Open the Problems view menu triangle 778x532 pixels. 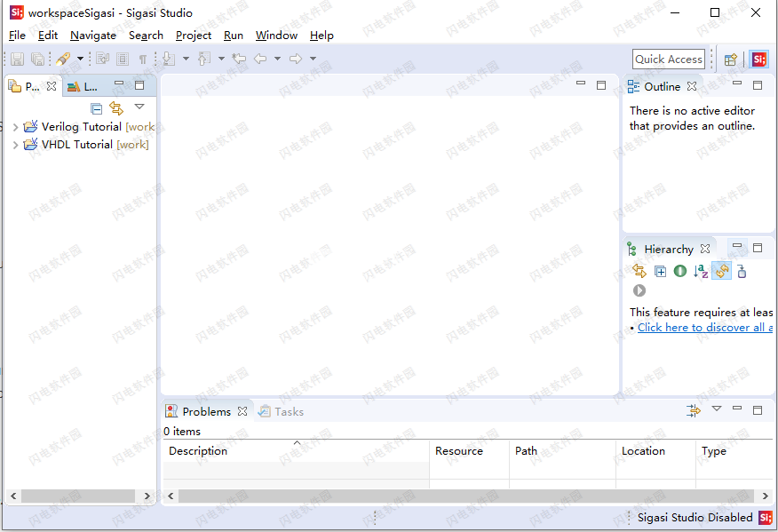point(717,409)
